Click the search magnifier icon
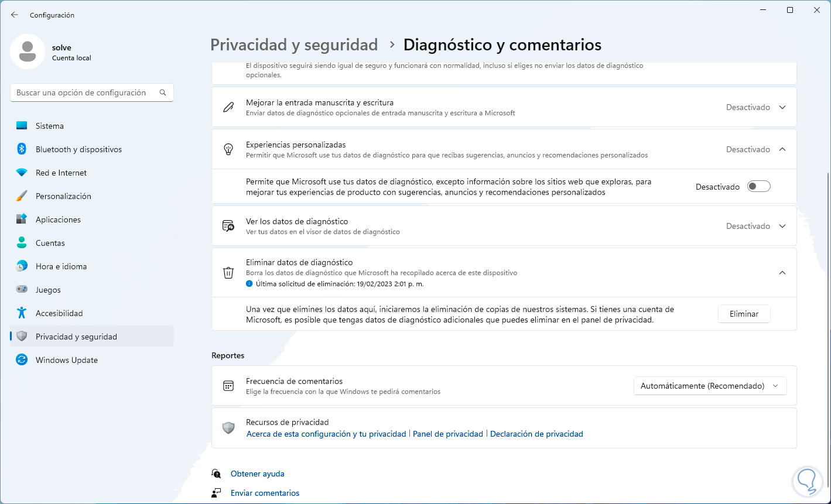This screenshot has width=831, height=504. pos(163,92)
